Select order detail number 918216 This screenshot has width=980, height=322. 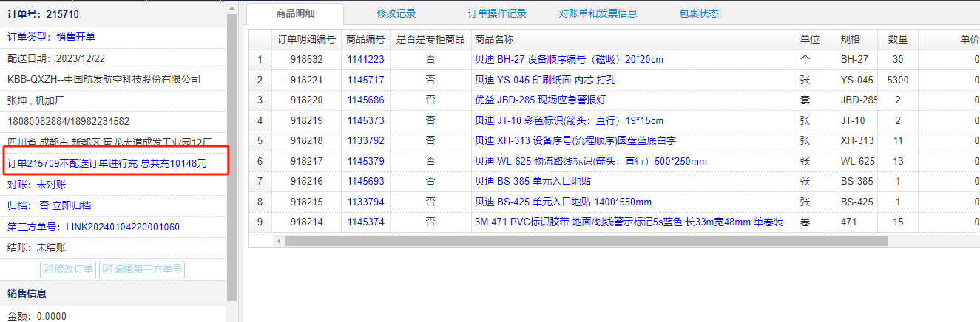pyautogui.click(x=306, y=181)
